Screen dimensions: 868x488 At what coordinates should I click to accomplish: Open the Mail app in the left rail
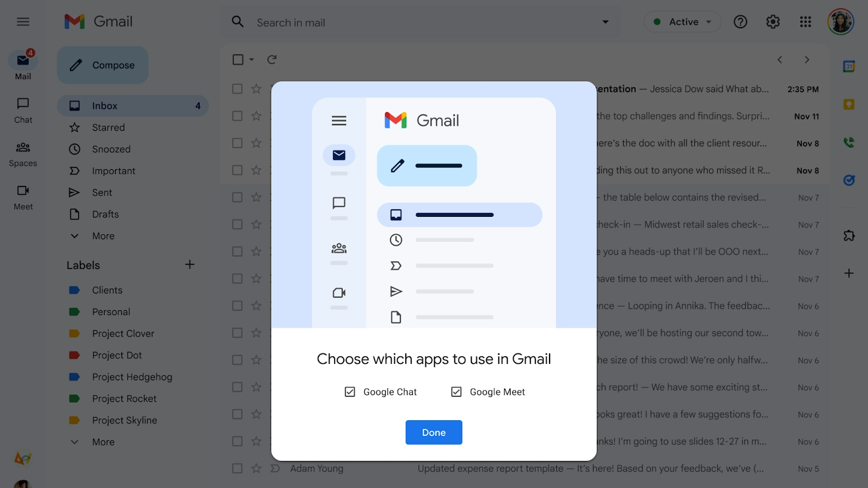(x=23, y=65)
